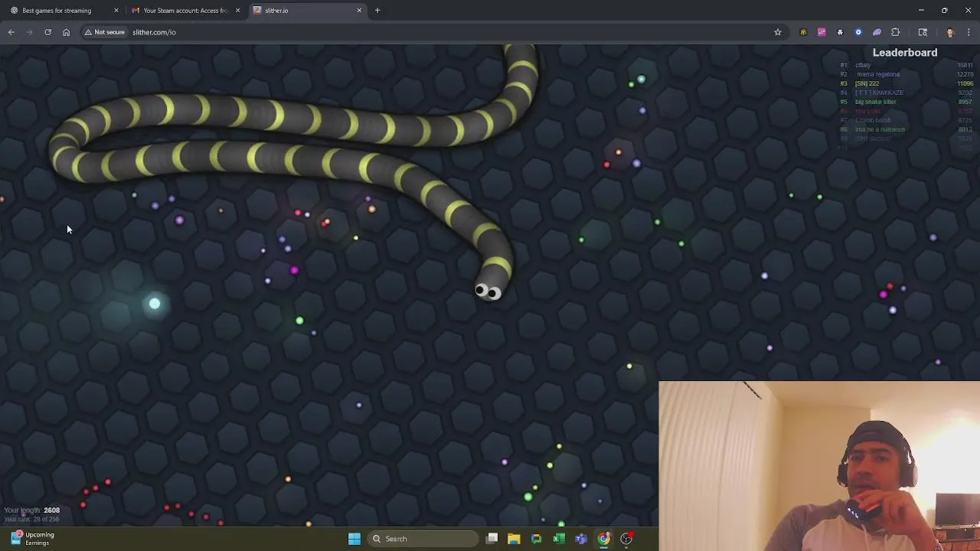The width and height of the screenshot is (980, 551).
Task: Click leaderboard entry 'big snake killer'
Action: pos(875,102)
